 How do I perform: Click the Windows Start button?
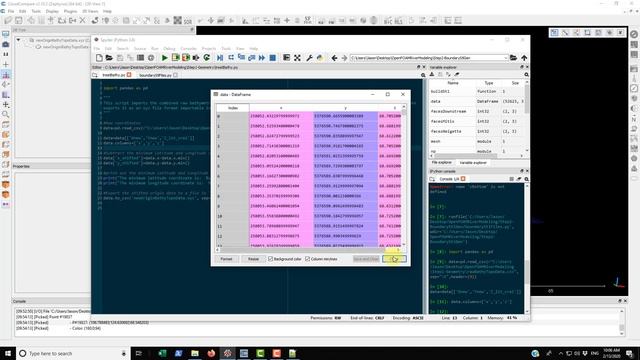8,353
